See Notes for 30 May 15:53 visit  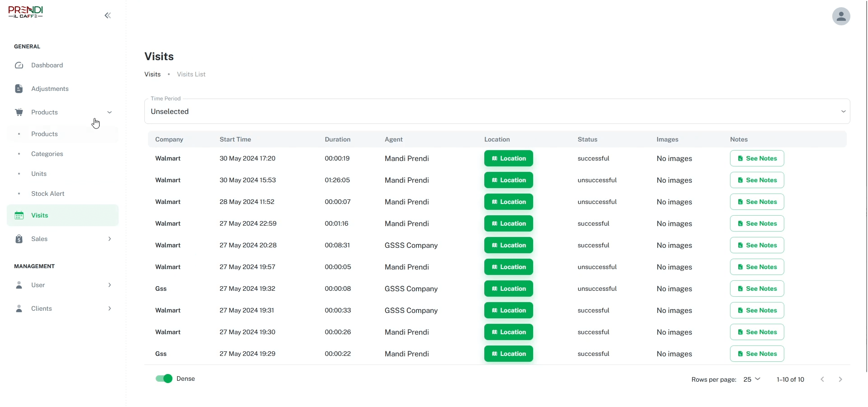coord(757,180)
